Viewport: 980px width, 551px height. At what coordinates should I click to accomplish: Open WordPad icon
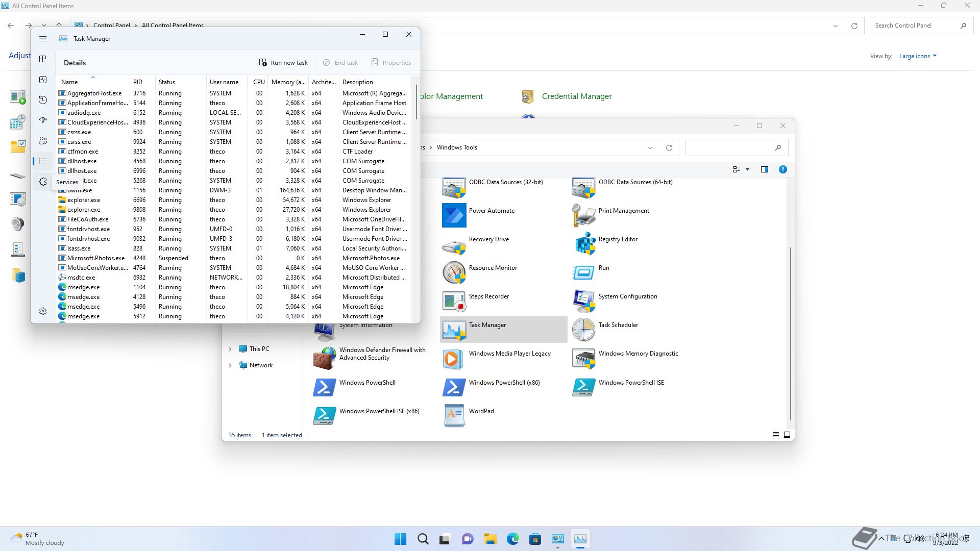pos(454,416)
